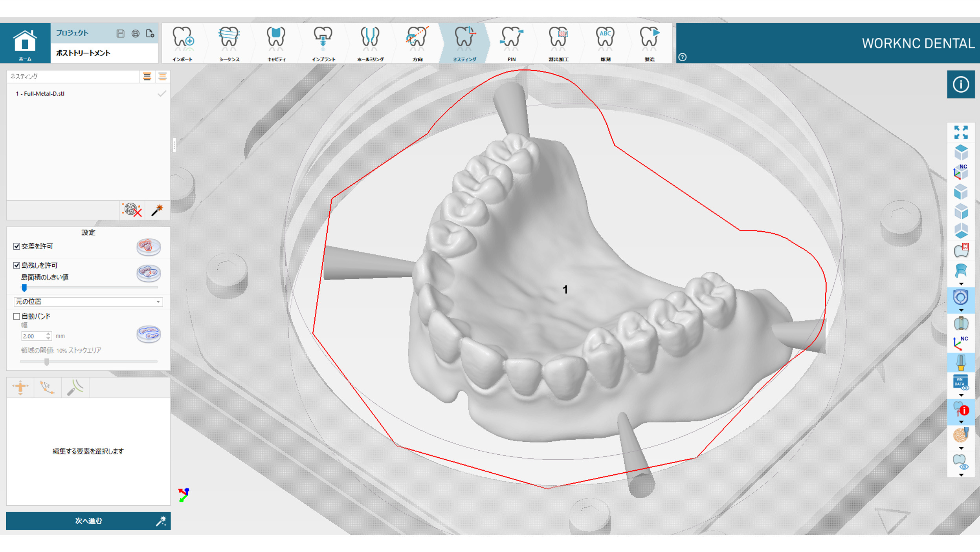
Task: Open the インポート (Import) step
Action: point(183,44)
